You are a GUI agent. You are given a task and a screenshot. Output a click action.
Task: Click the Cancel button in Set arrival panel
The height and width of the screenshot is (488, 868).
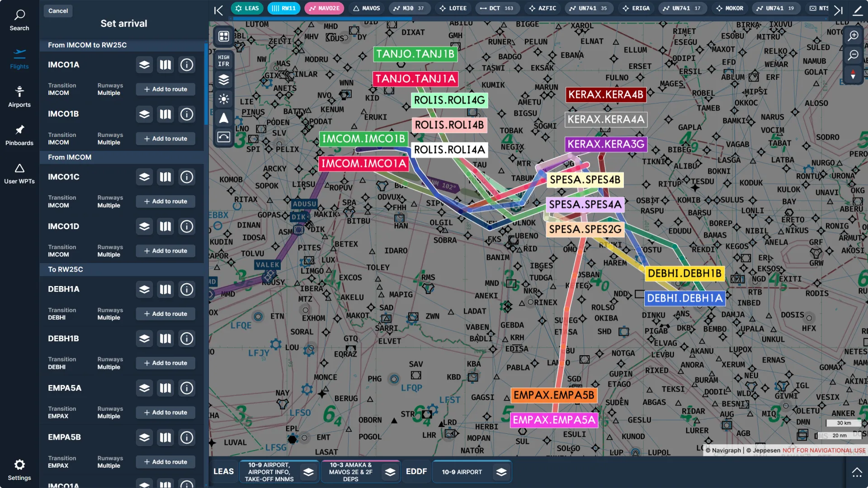pyautogui.click(x=58, y=10)
